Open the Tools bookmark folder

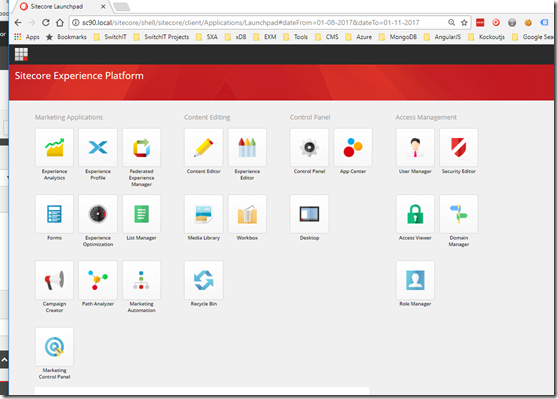(x=295, y=37)
